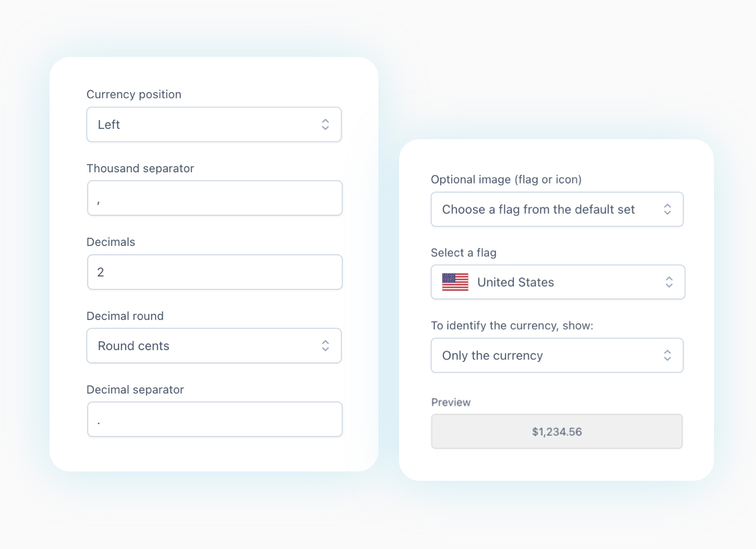Click the 'Optional image (flag or icon)' label

pyautogui.click(x=506, y=180)
